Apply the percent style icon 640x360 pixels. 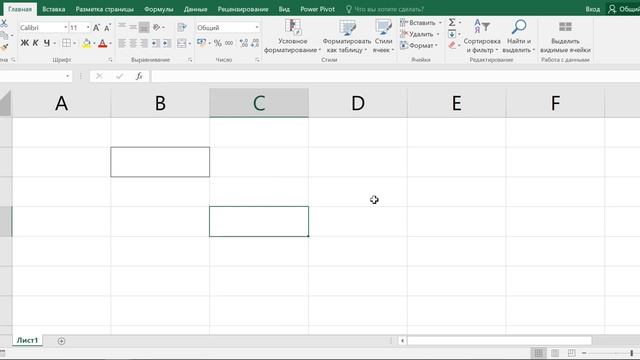(218, 43)
